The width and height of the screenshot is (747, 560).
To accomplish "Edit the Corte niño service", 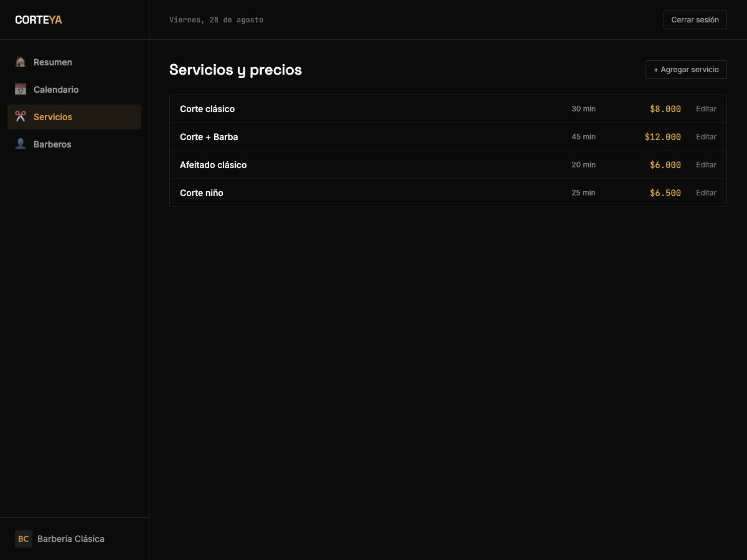I will click(x=706, y=193).
